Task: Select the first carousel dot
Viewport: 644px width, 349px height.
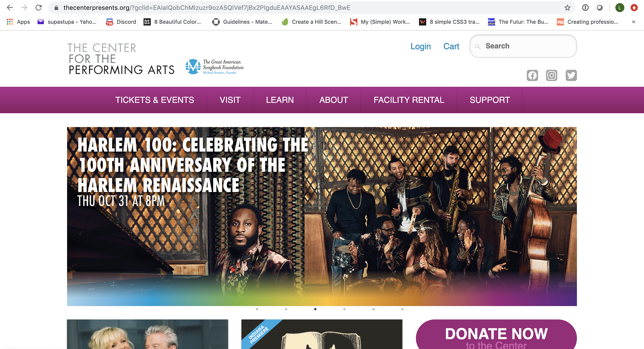Action: tap(257, 309)
